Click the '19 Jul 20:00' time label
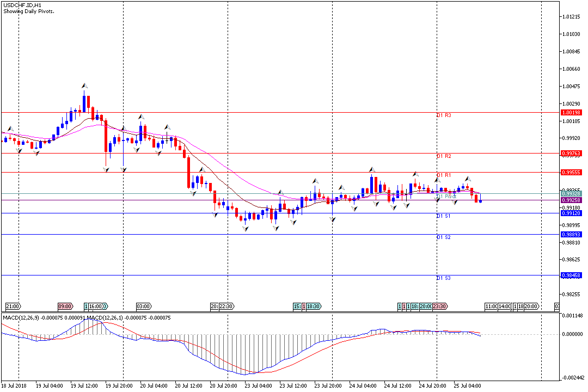 coord(119,386)
